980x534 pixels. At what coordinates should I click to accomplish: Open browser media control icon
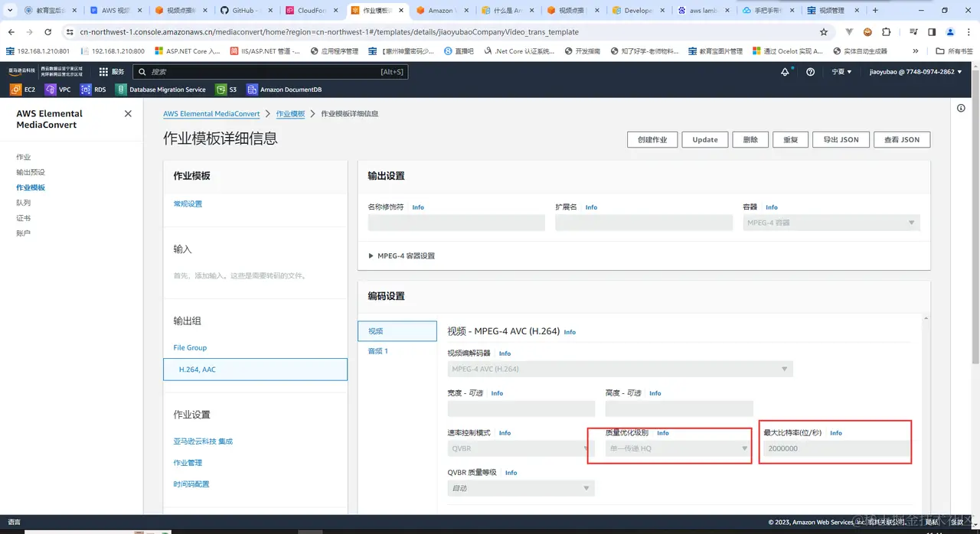(913, 32)
